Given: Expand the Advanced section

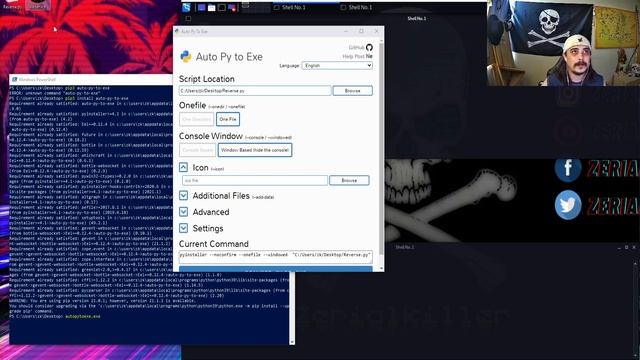Looking at the screenshot, I should (x=183, y=212).
